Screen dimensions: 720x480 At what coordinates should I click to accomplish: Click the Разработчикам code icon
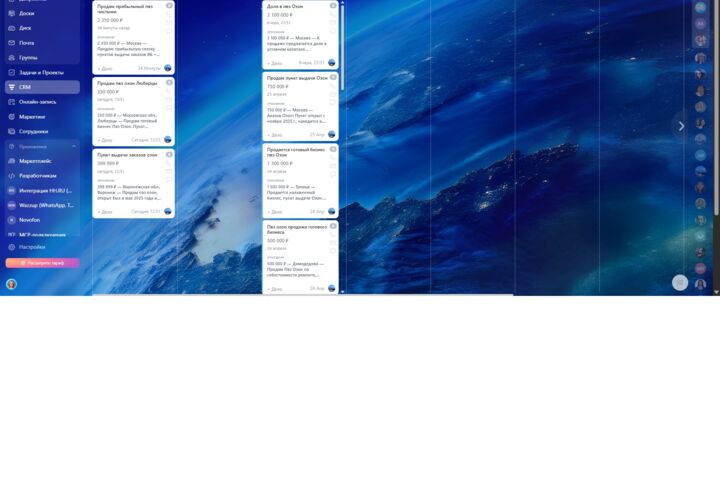click(x=11, y=176)
